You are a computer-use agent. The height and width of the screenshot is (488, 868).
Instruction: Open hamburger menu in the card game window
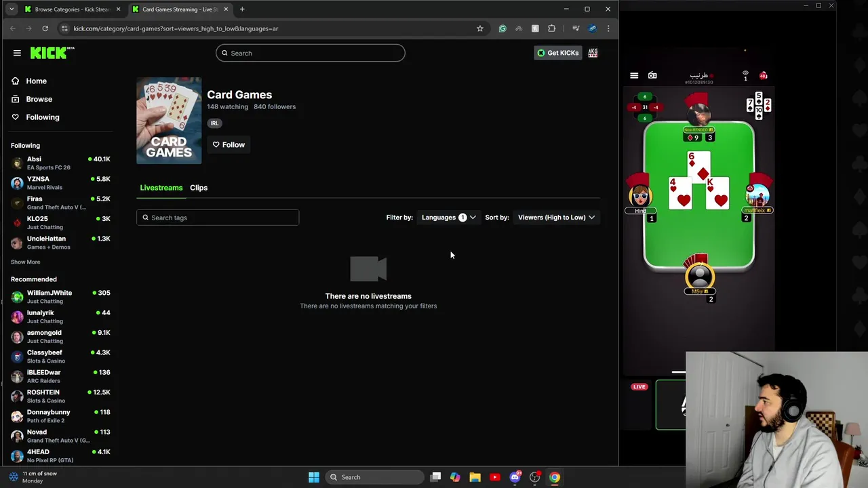click(634, 76)
